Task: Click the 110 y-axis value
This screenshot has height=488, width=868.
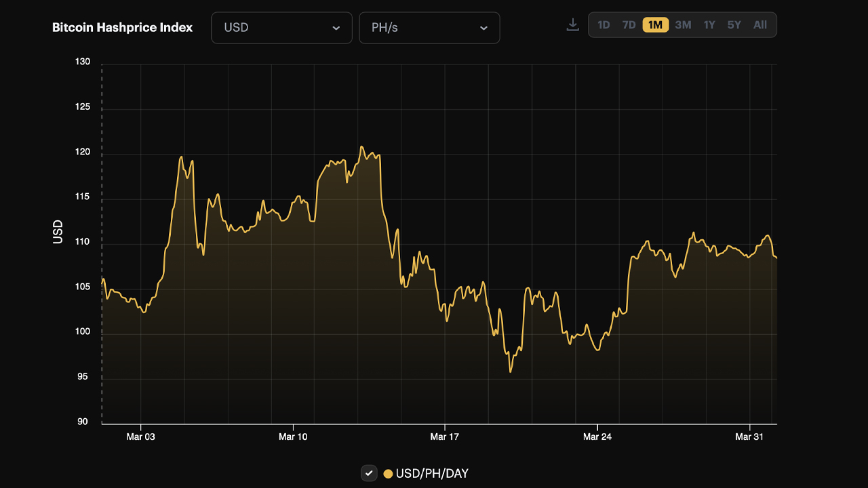Action: pyautogui.click(x=83, y=242)
